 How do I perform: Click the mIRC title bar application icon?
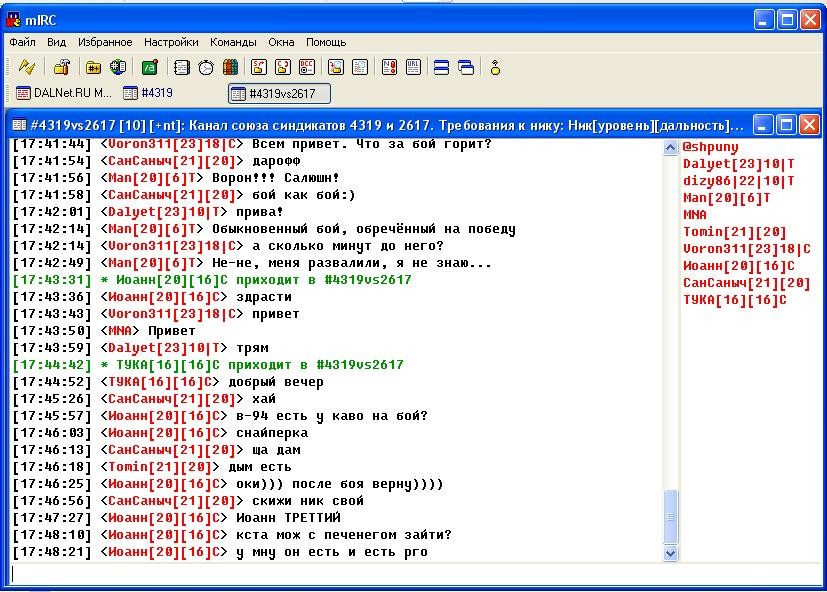13,20
